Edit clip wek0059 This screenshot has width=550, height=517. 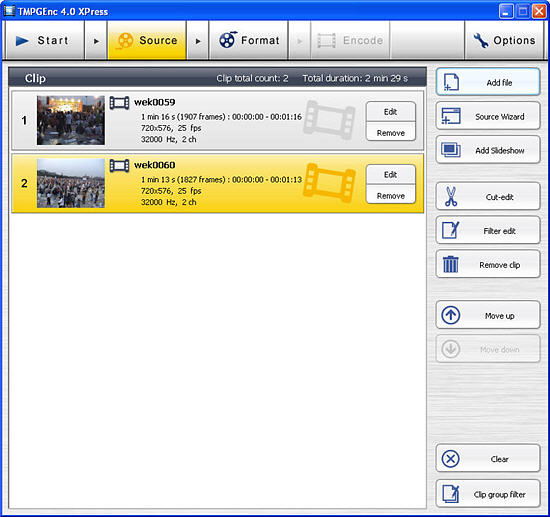pos(390,112)
